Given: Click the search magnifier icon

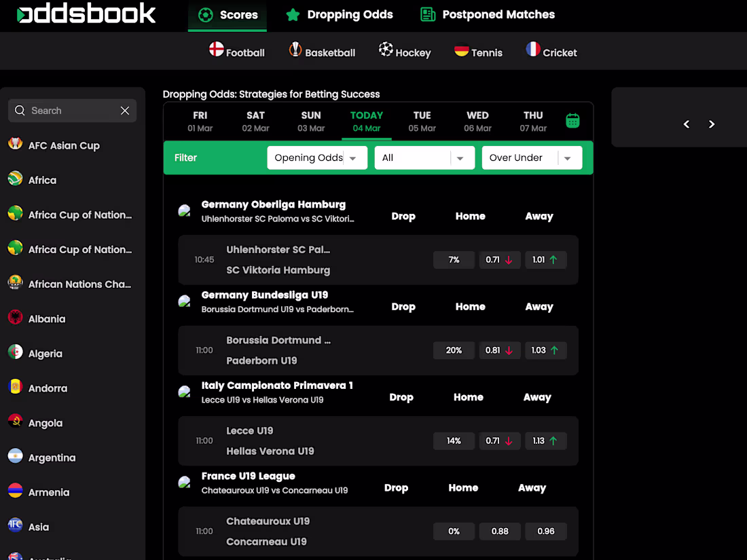Looking at the screenshot, I should [x=20, y=111].
